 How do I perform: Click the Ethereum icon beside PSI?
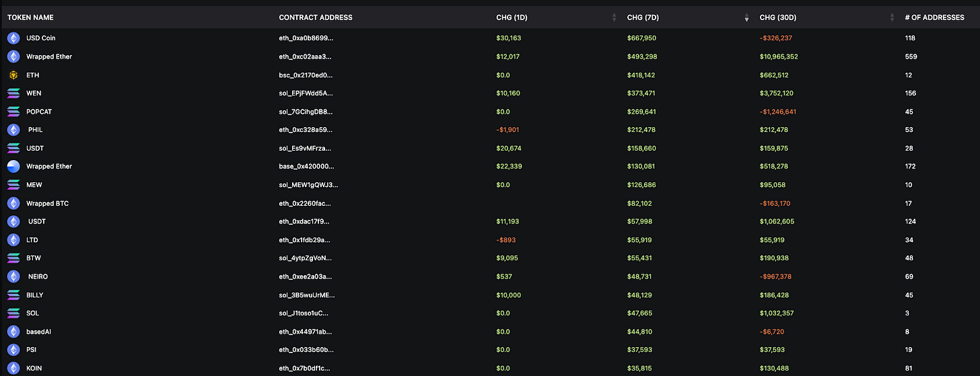(13, 350)
